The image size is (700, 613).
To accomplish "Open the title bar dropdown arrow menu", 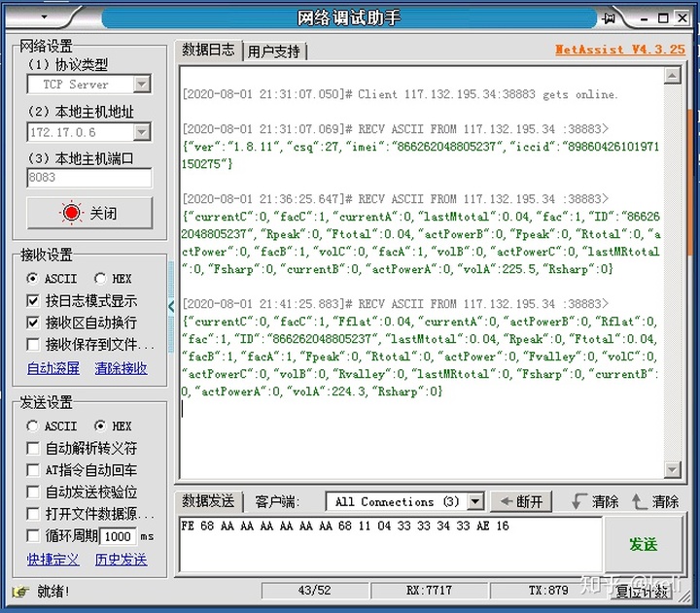I will coord(44,17).
